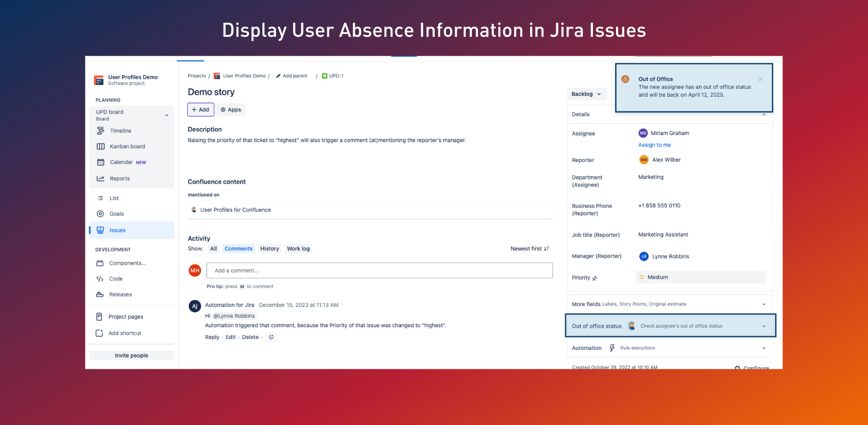Click the Add button
Image resolution: width=868 pixels, height=425 pixels.
pos(200,110)
